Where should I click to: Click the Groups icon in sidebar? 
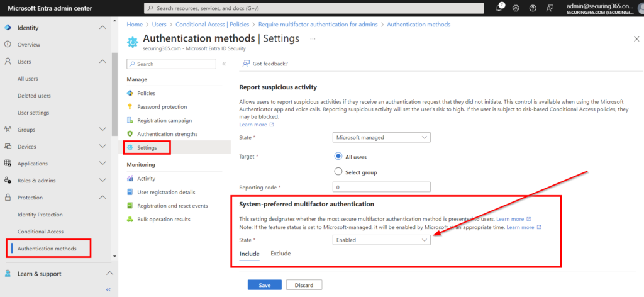[x=8, y=130]
